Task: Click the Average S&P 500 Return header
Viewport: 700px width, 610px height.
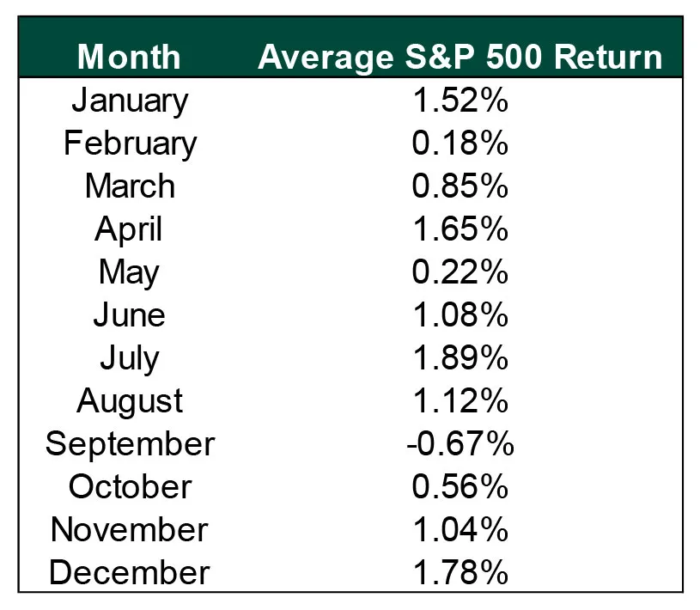Action: [x=460, y=57]
